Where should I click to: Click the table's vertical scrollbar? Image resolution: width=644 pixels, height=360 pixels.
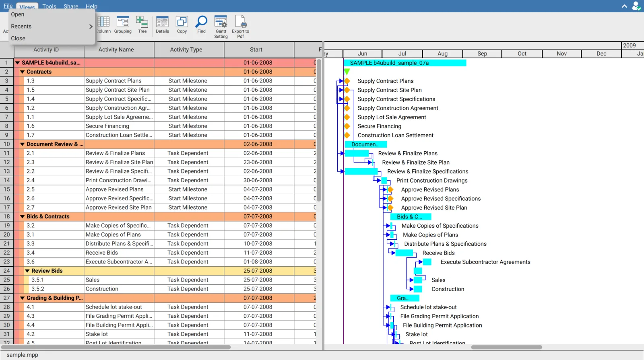pyautogui.click(x=319, y=130)
